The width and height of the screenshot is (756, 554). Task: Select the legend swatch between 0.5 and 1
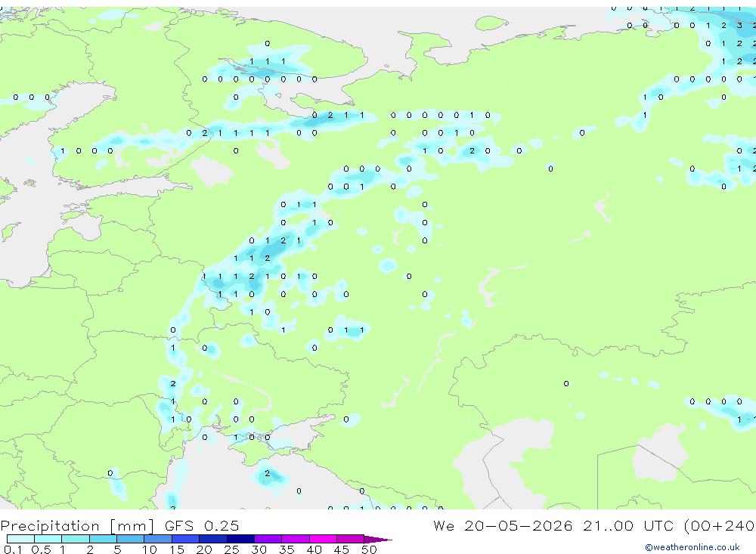48,539
